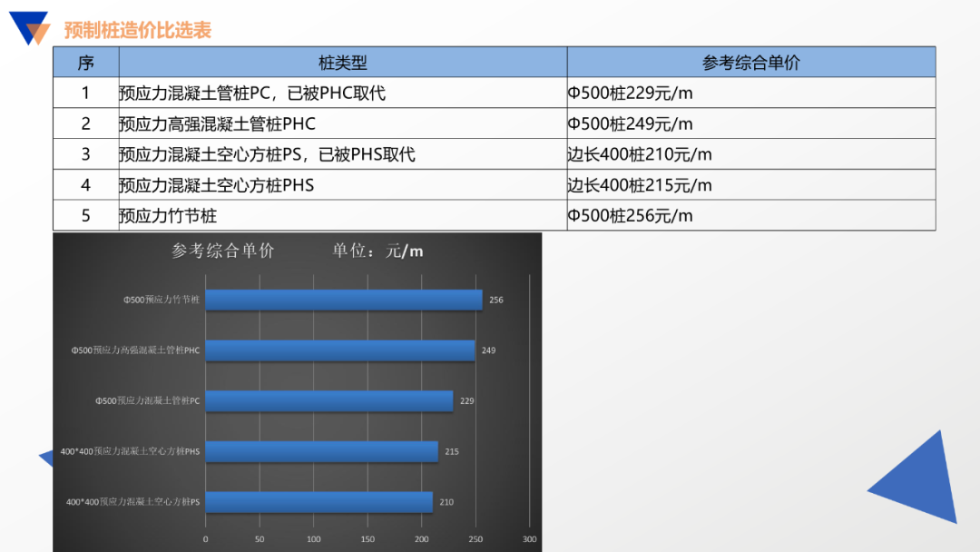This screenshot has width=980, height=552.
Task: Click sequence number 1 in the table
Action: click(x=85, y=93)
